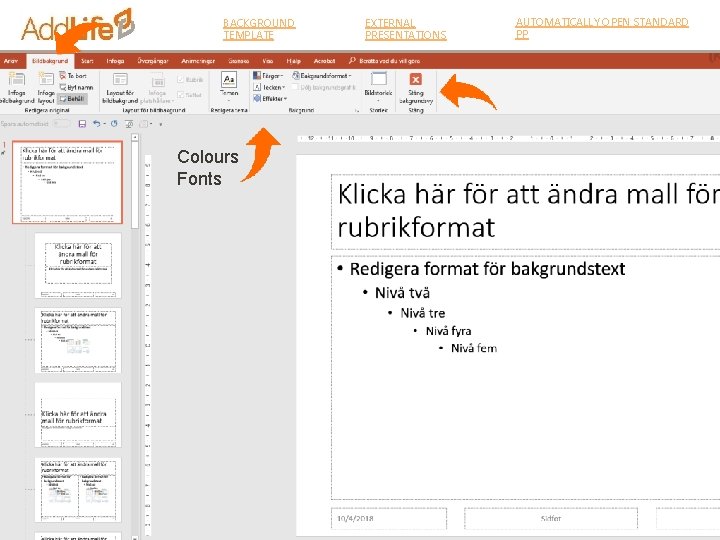Click the Save icon in quick access toolbar
The width and height of the screenshot is (720, 540).
point(82,124)
